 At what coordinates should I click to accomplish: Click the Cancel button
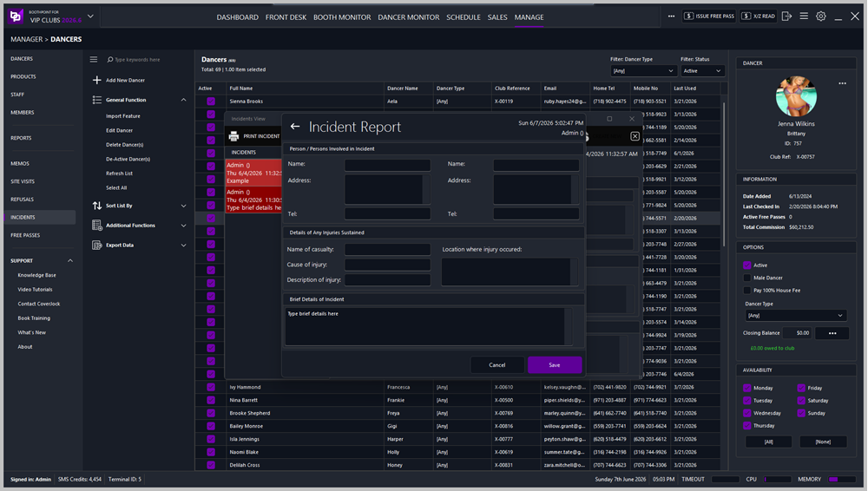coord(497,365)
